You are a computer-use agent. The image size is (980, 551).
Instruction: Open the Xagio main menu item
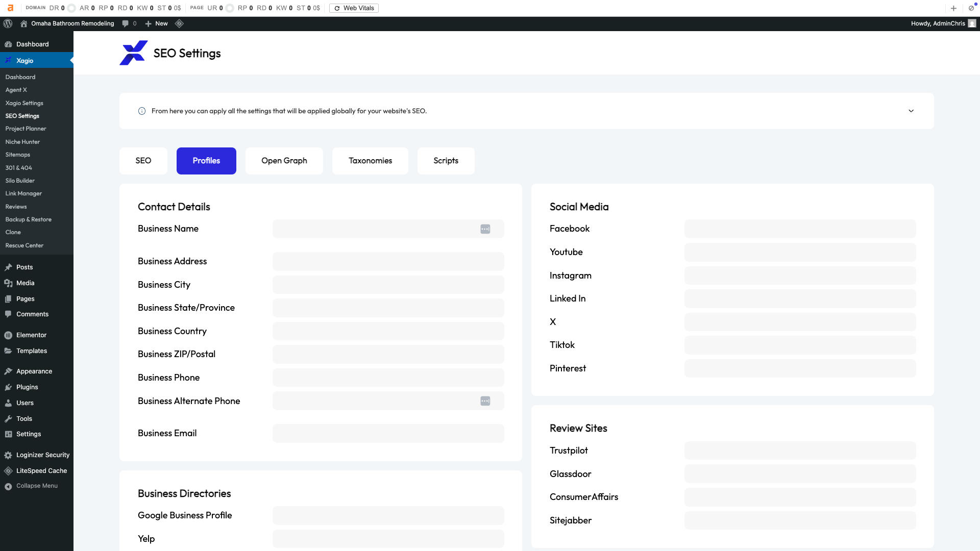pyautogui.click(x=37, y=60)
